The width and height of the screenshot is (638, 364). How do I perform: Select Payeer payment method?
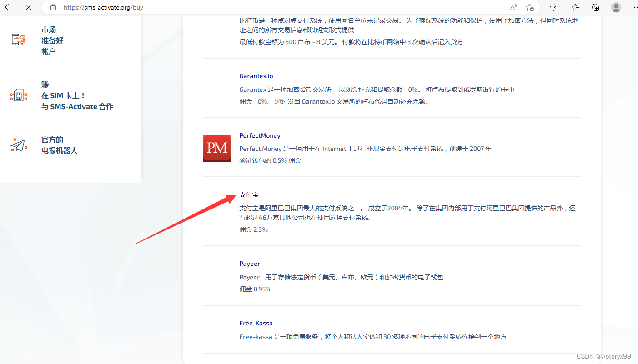[x=250, y=264]
